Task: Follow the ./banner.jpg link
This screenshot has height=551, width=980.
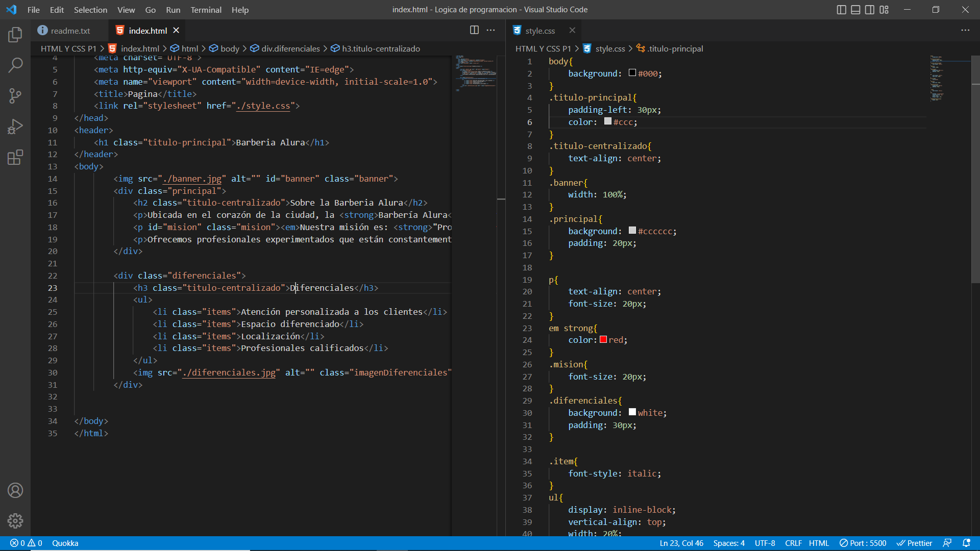Action: coord(192,179)
